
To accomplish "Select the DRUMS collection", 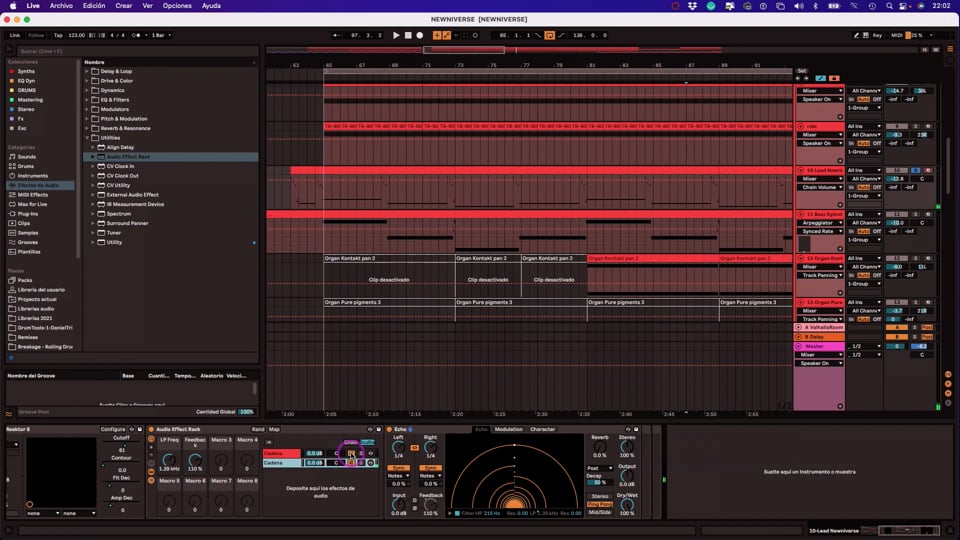I will tap(27, 90).
